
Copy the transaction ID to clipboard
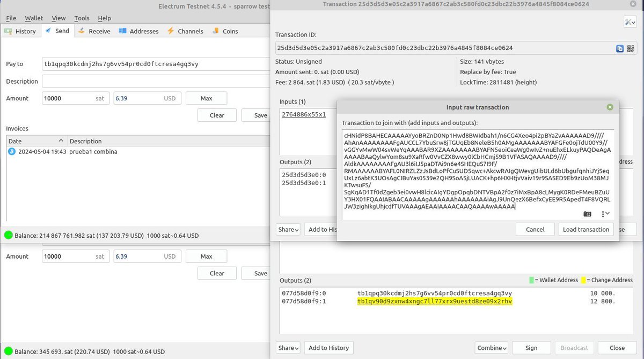coord(620,48)
